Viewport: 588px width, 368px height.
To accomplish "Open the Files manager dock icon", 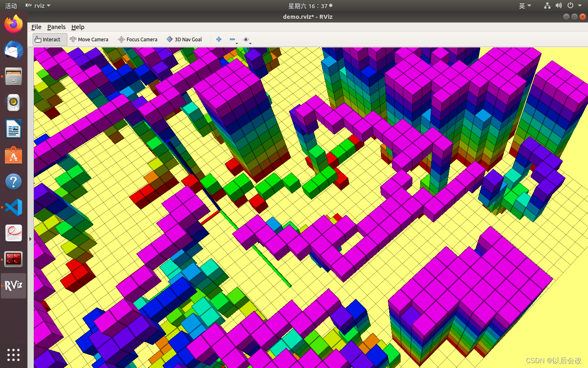I will (13, 76).
